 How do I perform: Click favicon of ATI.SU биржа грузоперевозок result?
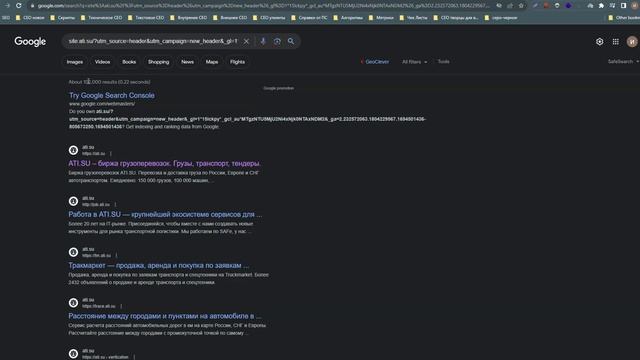[x=73, y=150]
